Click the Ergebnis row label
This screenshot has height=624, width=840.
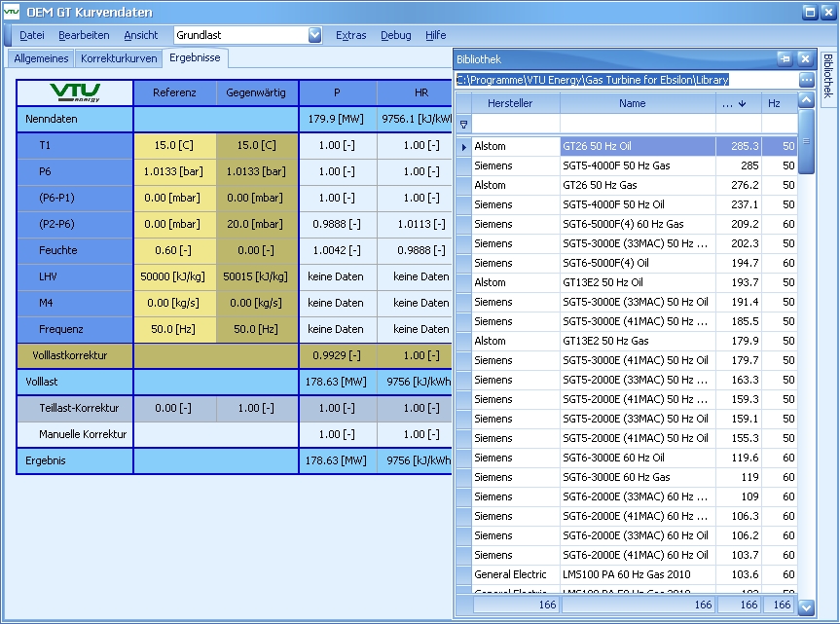[75, 460]
